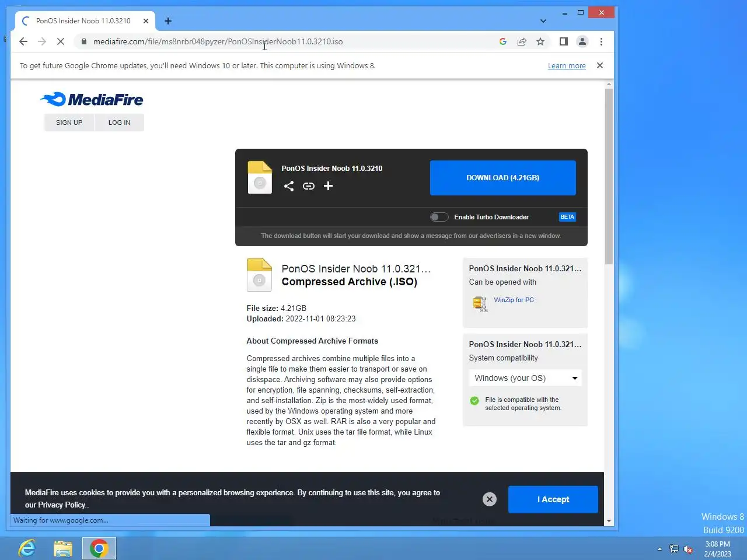Click the page scrollbar down arrow
Viewport: 747px width, 560px height.
click(609, 521)
